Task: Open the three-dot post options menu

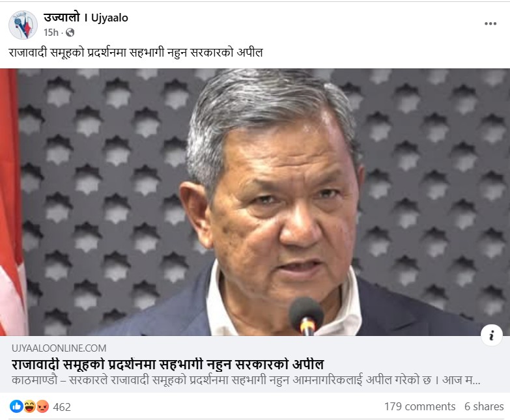Action: [490, 23]
